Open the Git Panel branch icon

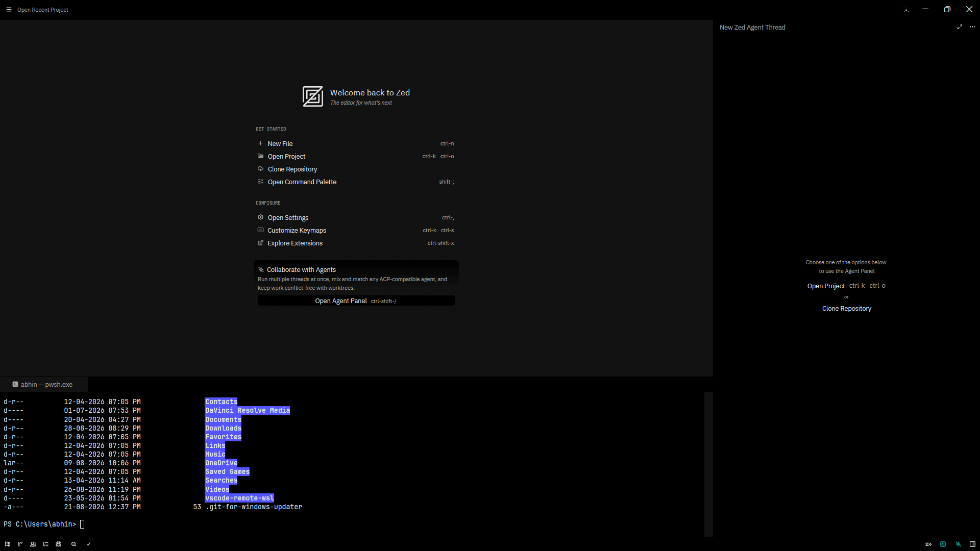pos(20,544)
